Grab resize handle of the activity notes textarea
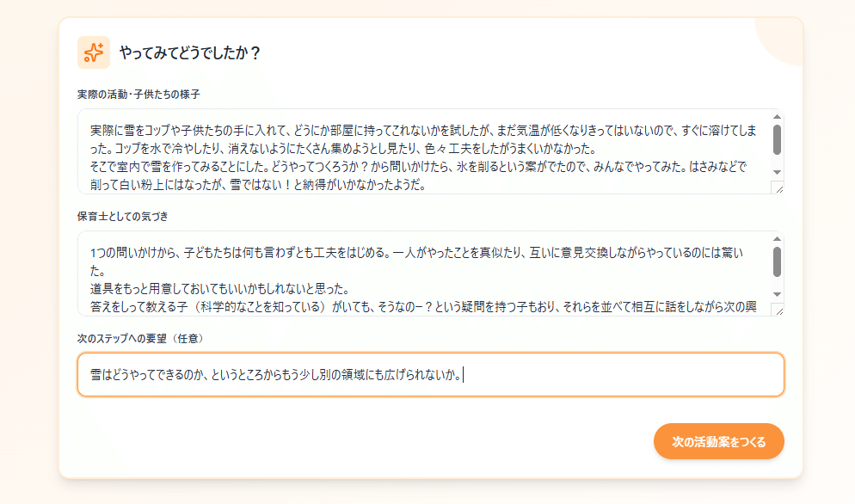The height and width of the screenshot is (504, 855). [x=778, y=188]
